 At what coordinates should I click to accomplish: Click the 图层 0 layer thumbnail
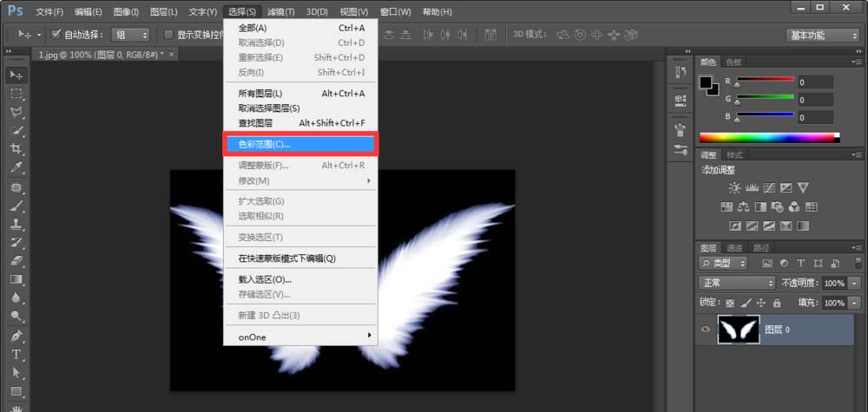point(739,330)
